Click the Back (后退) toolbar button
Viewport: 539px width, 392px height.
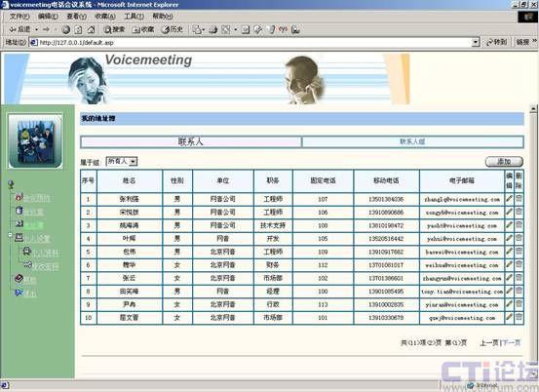(19, 29)
